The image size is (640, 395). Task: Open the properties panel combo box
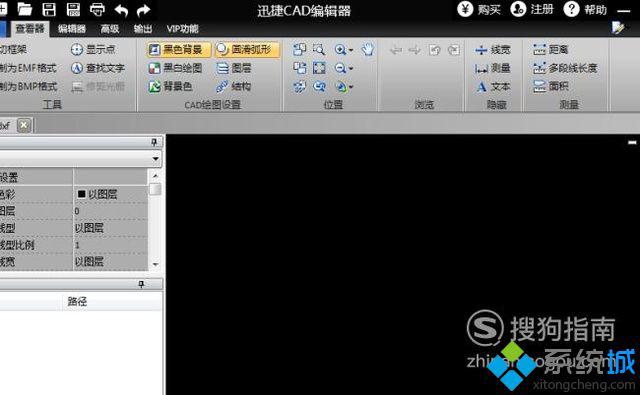point(80,158)
